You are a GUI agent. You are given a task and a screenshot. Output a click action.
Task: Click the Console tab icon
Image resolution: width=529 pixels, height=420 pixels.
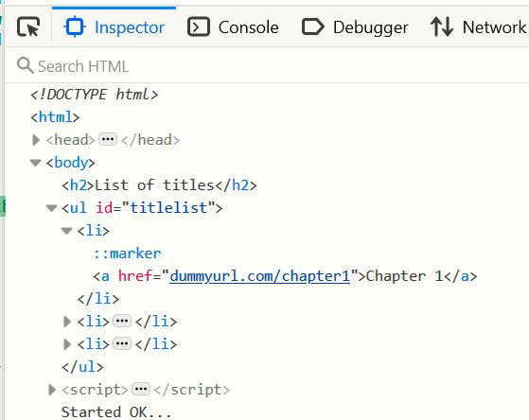click(x=199, y=27)
